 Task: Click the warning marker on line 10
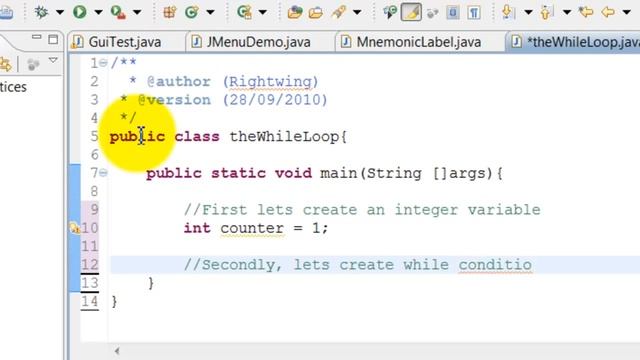pyautogui.click(x=74, y=228)
